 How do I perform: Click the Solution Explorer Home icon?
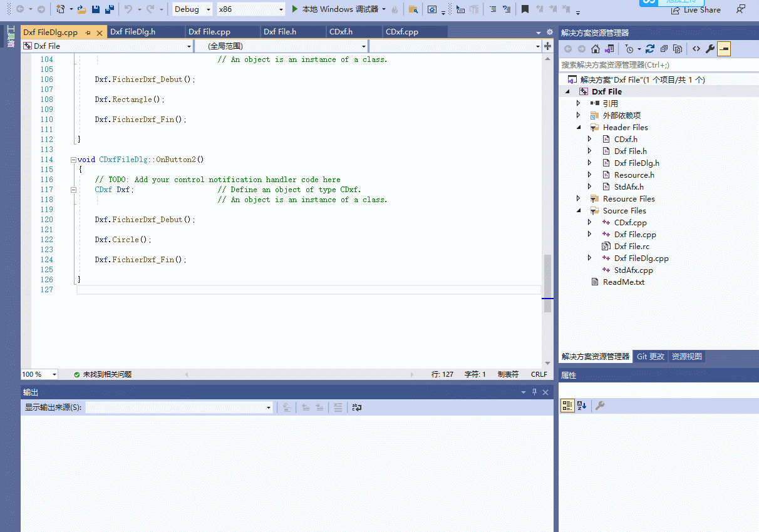[x=596, y=49]
